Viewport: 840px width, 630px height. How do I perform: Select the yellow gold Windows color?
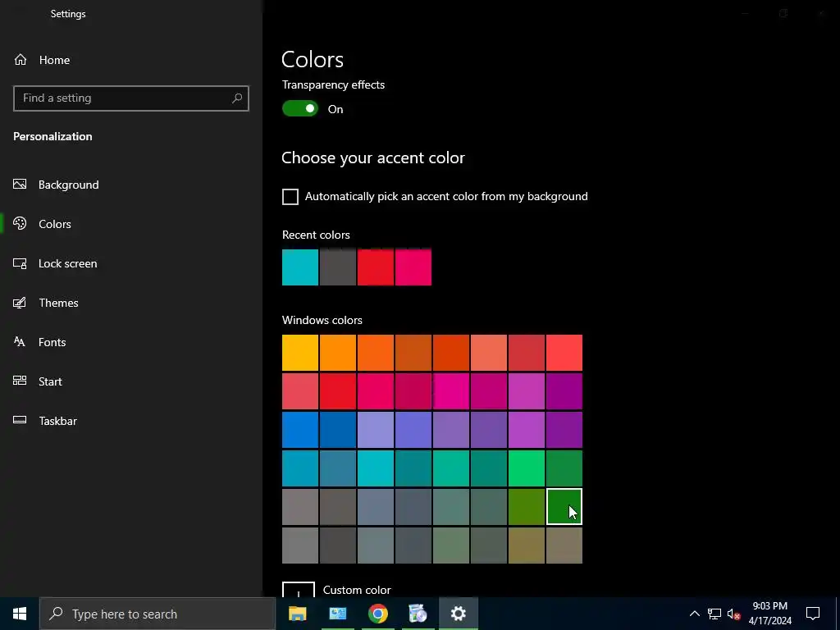[x=300, y=353]
